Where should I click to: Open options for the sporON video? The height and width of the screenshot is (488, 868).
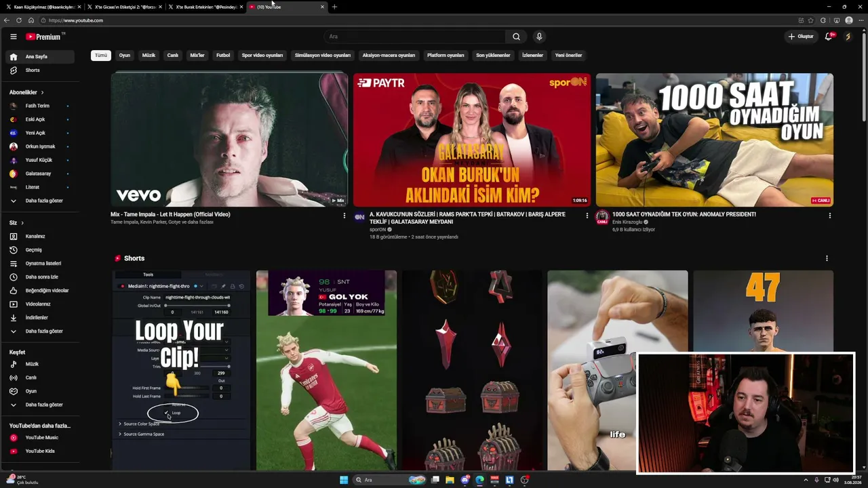tap(587, 216)
